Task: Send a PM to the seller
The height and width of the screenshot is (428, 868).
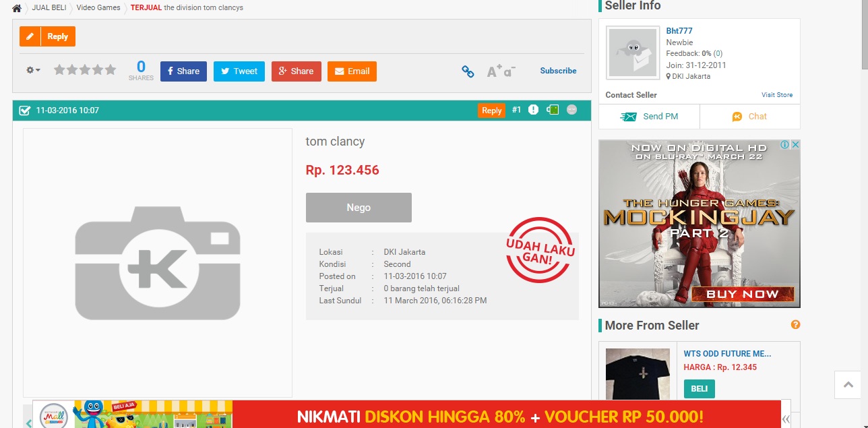Action: 649,117
